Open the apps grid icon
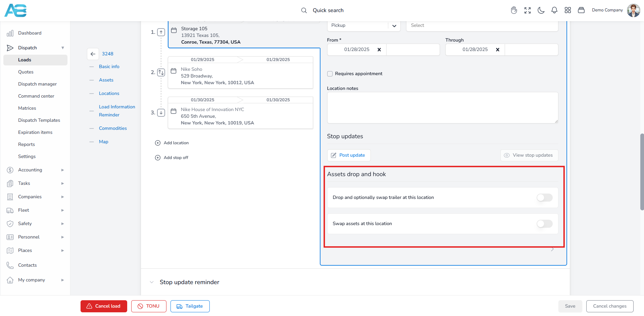 coord(568,10)
